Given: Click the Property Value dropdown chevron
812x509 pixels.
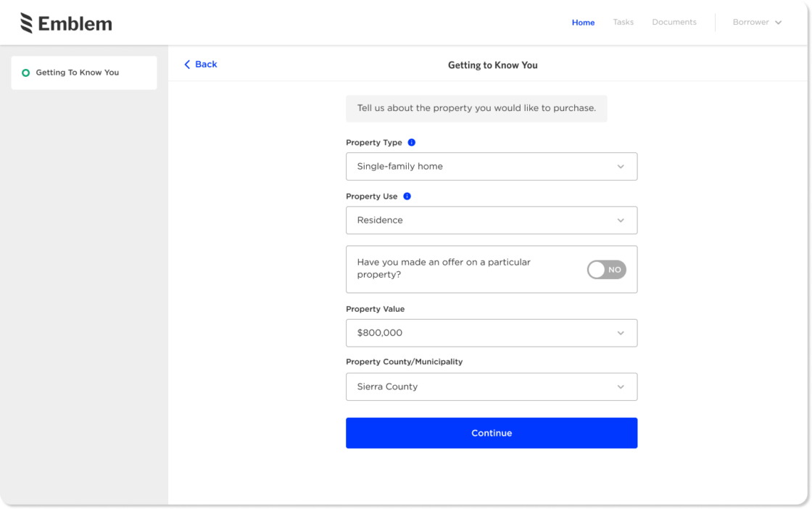Looking at the screenshot, I should [x=621, y=333].
